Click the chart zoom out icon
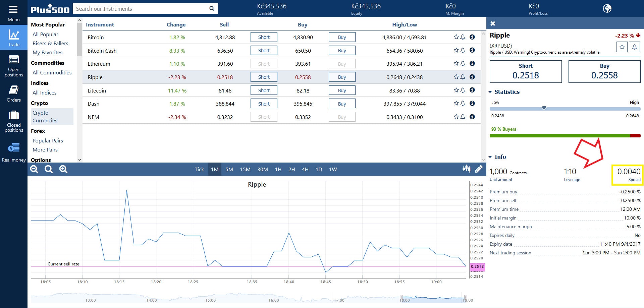This screenshot has width=644, height=308. (34, 169)
